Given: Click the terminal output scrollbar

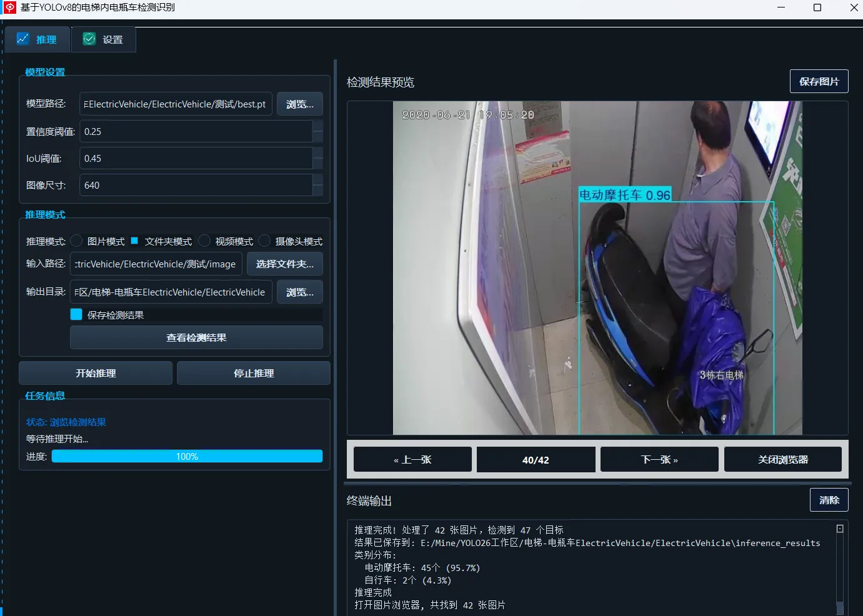Looking at the screenshot, I should [840, 569].
